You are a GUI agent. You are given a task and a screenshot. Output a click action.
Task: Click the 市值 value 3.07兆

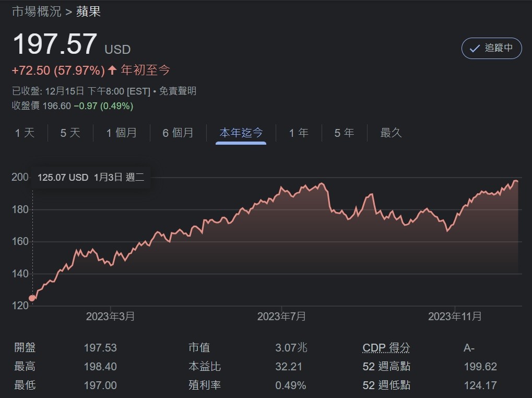(x=291, y=348)
